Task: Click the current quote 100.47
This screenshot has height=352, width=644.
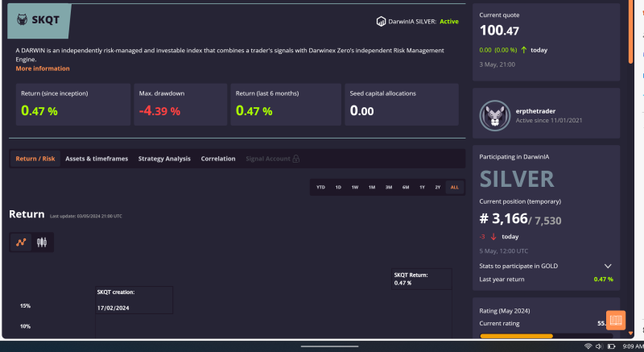Action: pyautogui.click(x=499, y=31)
